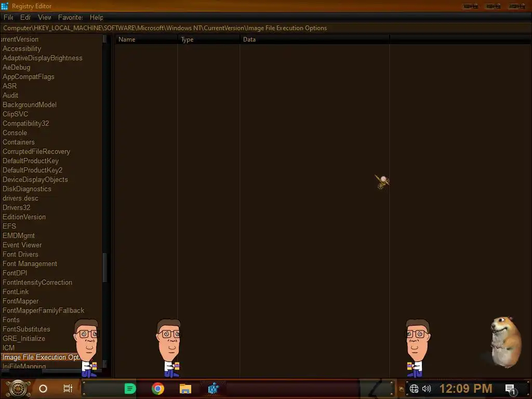532x399 pixels.
Task: Select the EditionVersion key
Action: tap(24, 217)
